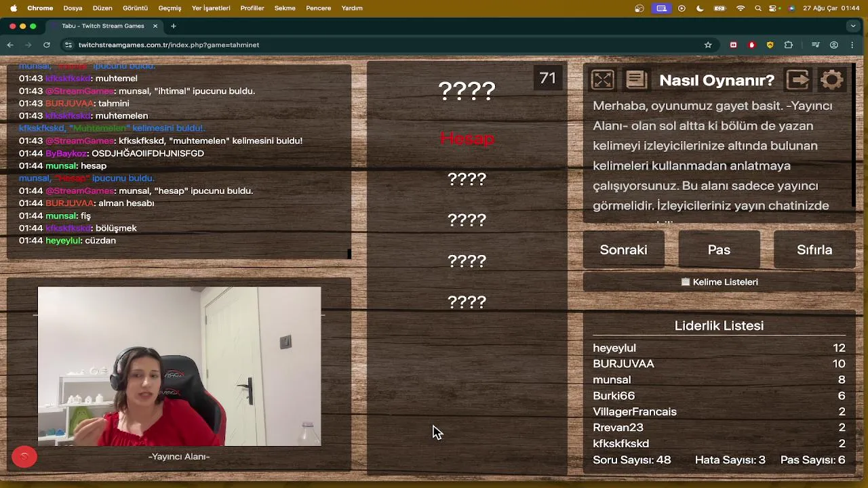Image resolution: width=868 pixels, height=488 pixels.
Task: Open the notes/document icon beside Nasıl Oynanır
Action: tap(636, 80)
